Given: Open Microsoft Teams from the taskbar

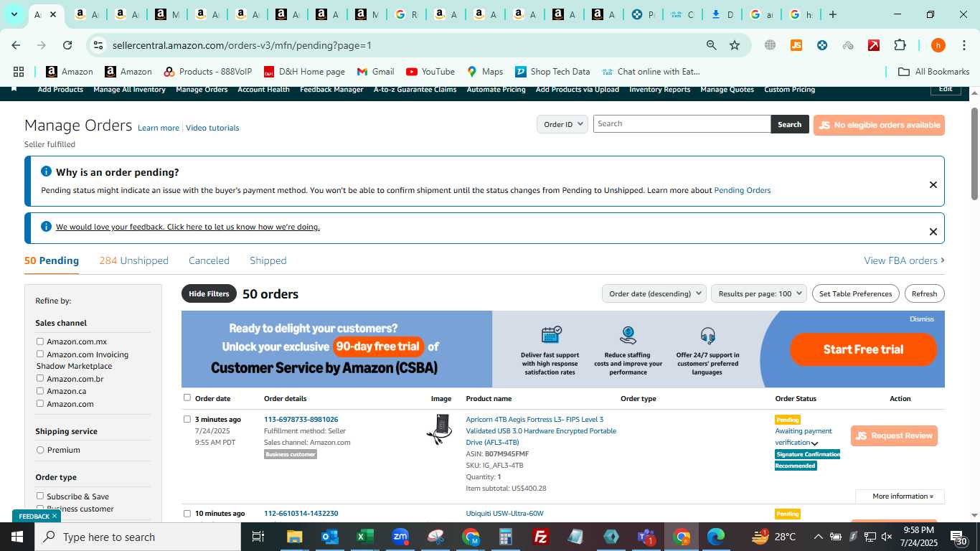Looking at the screenshot, I should coord(646,537).
